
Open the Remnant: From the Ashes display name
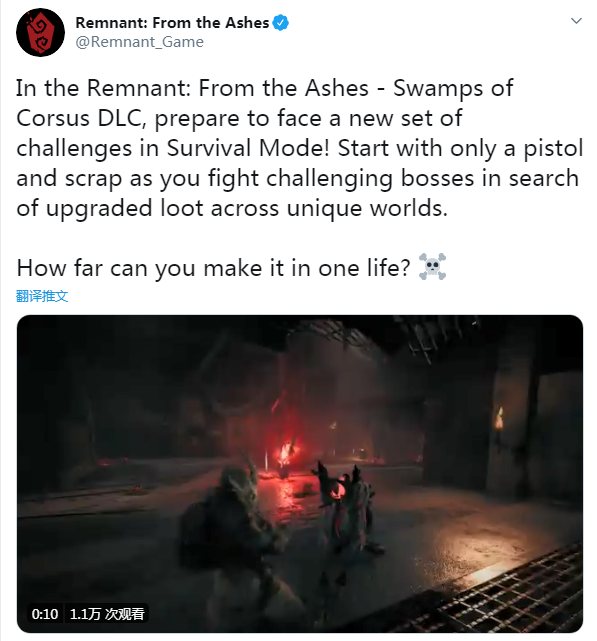(172, 23)
